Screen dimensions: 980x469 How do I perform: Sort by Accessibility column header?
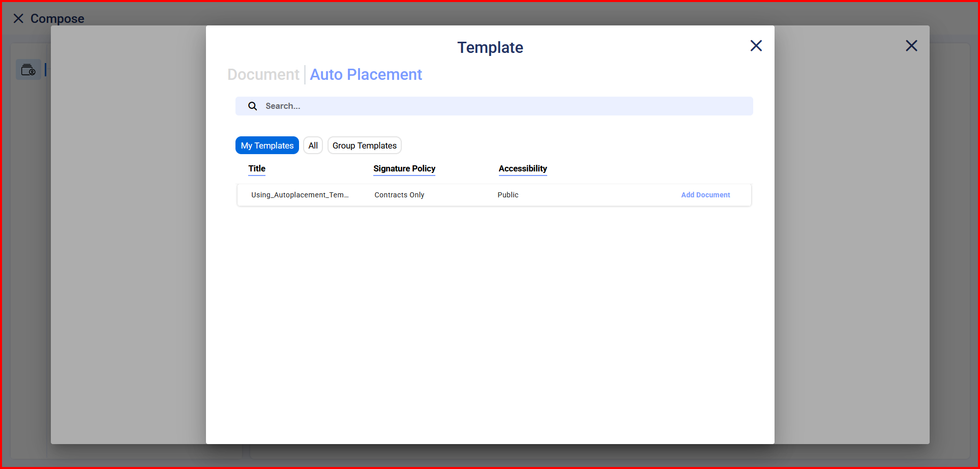coord(522,169)
